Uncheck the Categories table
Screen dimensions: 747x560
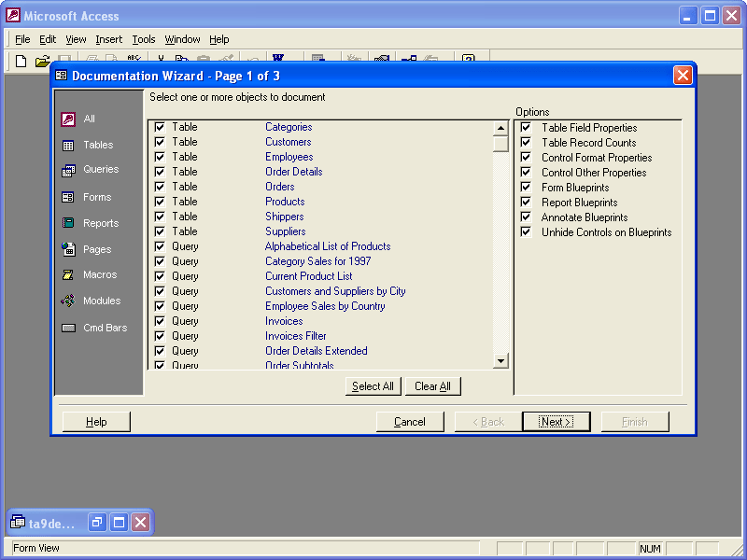161,127
